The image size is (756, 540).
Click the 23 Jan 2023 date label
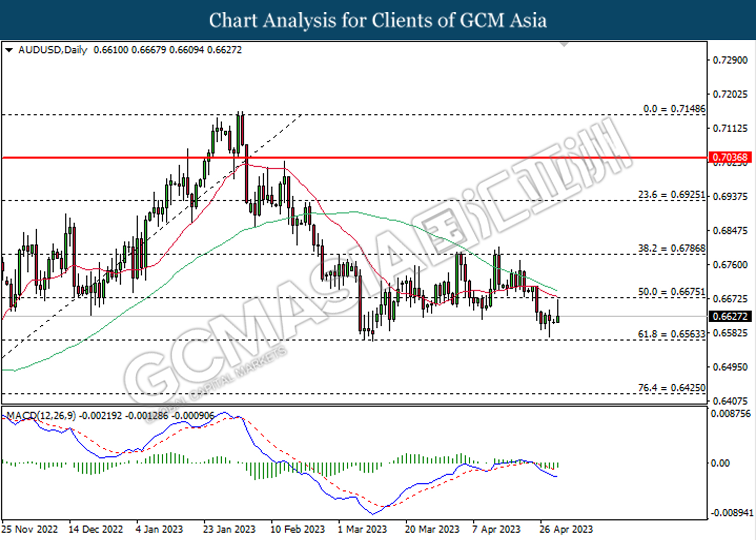click(x=229, y=529)
